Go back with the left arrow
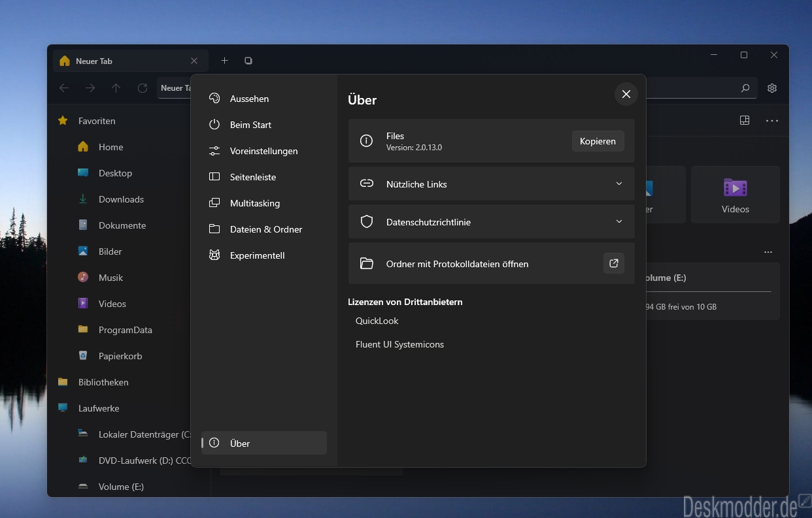 (64, 88)
